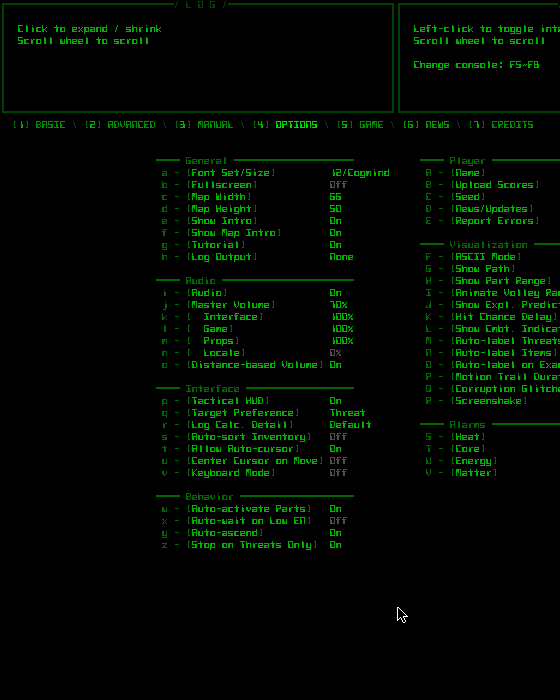Image resolution: width=560 pixels, height=700 pixels.
Task: Open the Seed player option
Action: 455,197
